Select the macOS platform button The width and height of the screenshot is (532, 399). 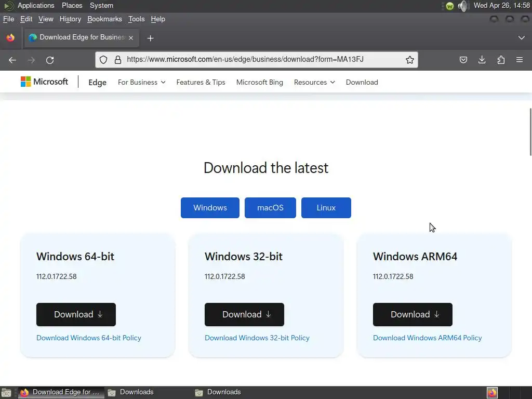(x=270, y=208)
